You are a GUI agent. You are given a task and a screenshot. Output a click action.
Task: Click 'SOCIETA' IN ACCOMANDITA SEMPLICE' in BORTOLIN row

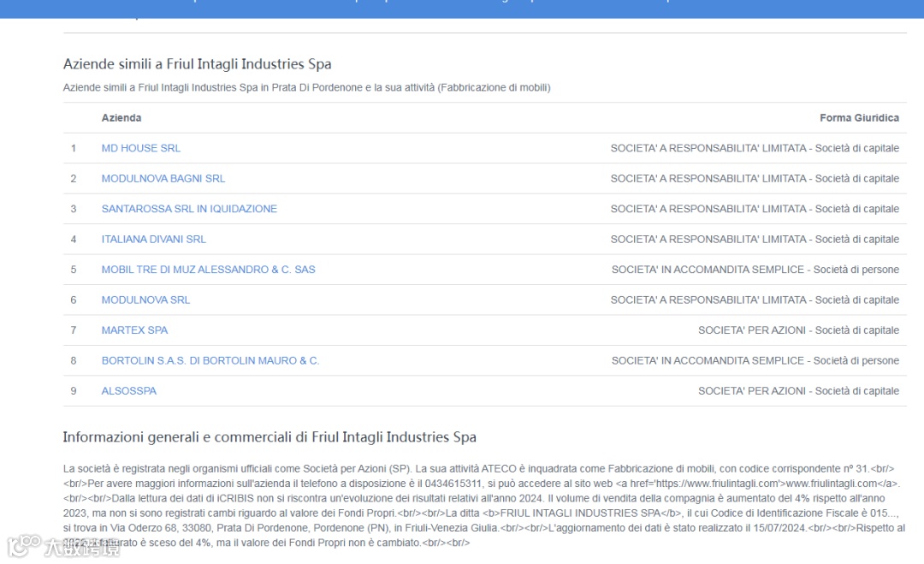pos(708,360)
